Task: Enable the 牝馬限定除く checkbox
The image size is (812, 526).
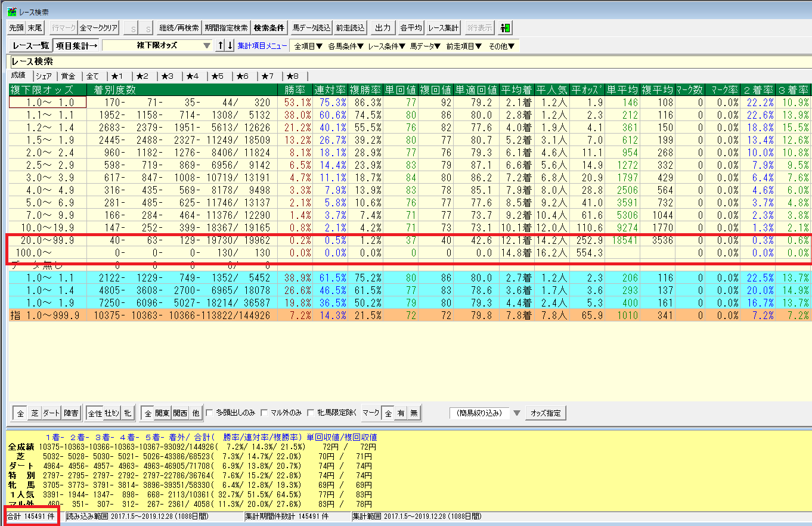Action: click(x=311, y=413)
